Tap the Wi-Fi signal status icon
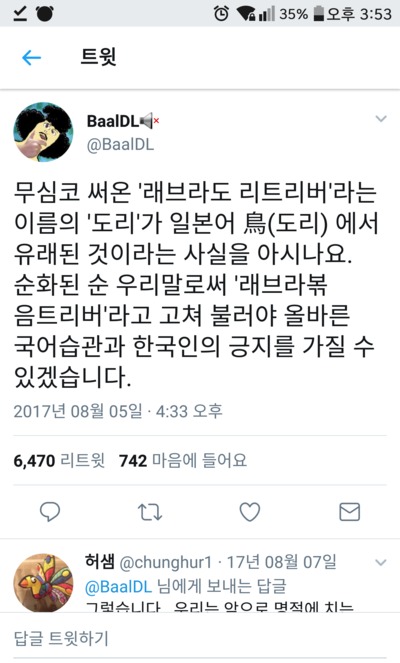 coord(246,14)
